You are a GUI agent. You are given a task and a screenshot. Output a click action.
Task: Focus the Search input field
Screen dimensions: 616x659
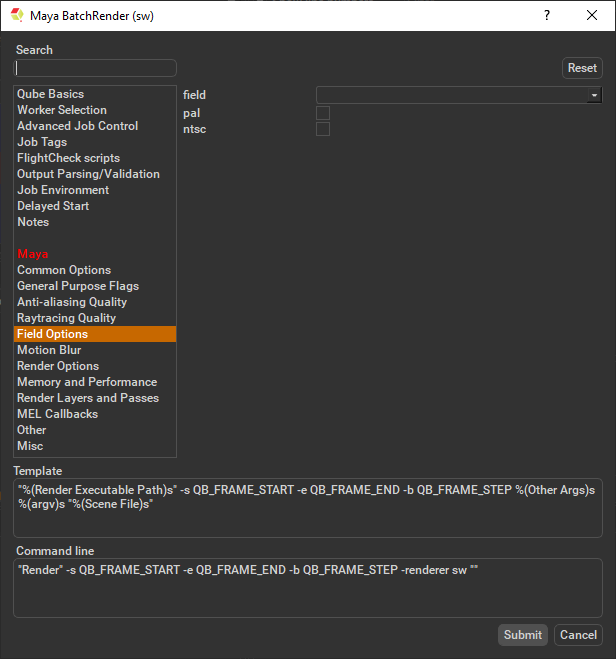pos(95,68)
